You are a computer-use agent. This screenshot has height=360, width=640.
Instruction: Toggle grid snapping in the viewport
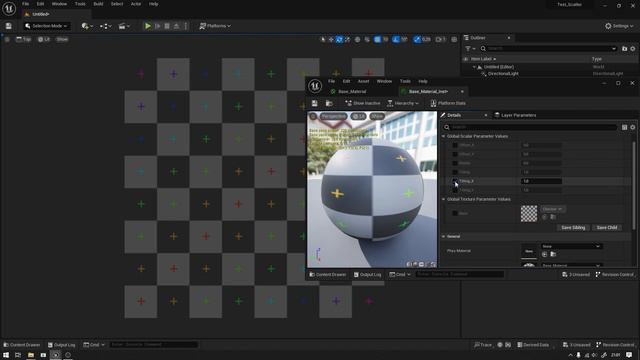tap(378, 40)
